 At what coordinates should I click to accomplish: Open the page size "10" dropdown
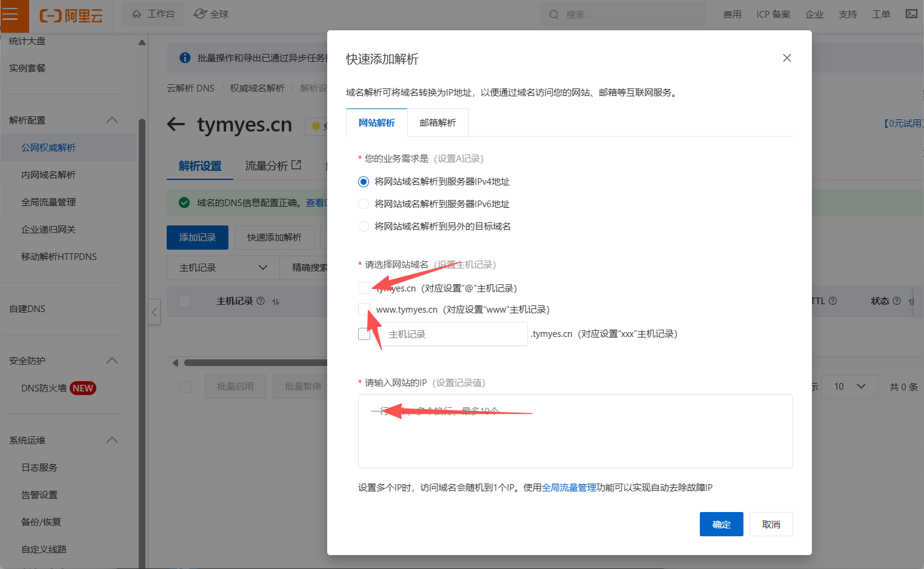point(849,386)
